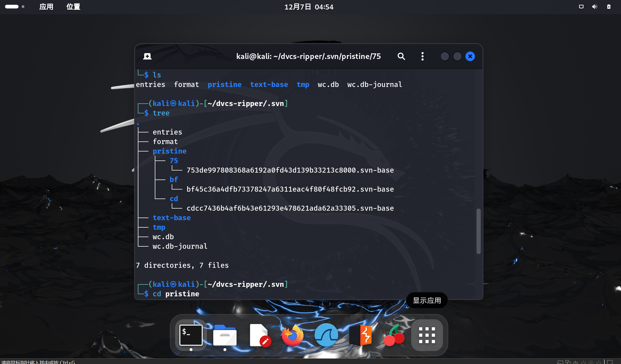Open CherryTree from the dock
621x364 pixels.
[394, 335]
